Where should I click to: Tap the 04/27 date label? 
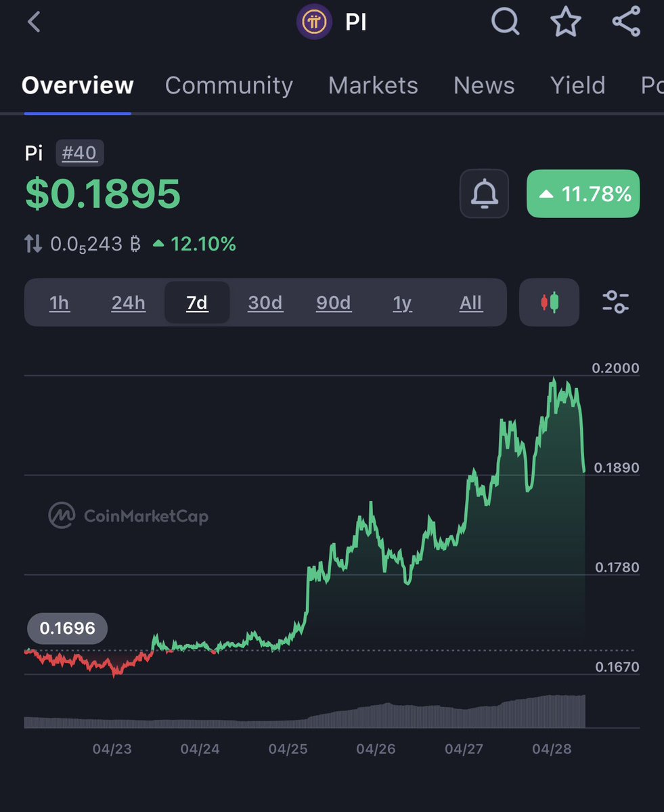tap(464, 749)
